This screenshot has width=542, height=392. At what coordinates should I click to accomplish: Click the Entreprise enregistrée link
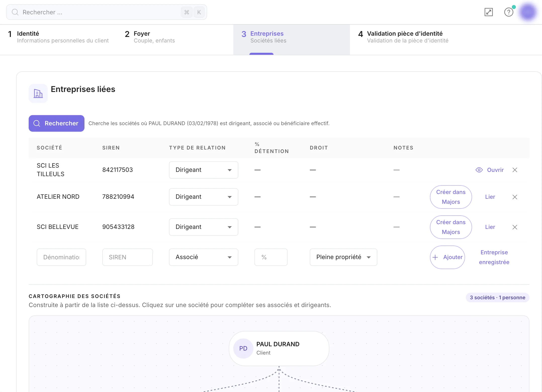[494, 257]
